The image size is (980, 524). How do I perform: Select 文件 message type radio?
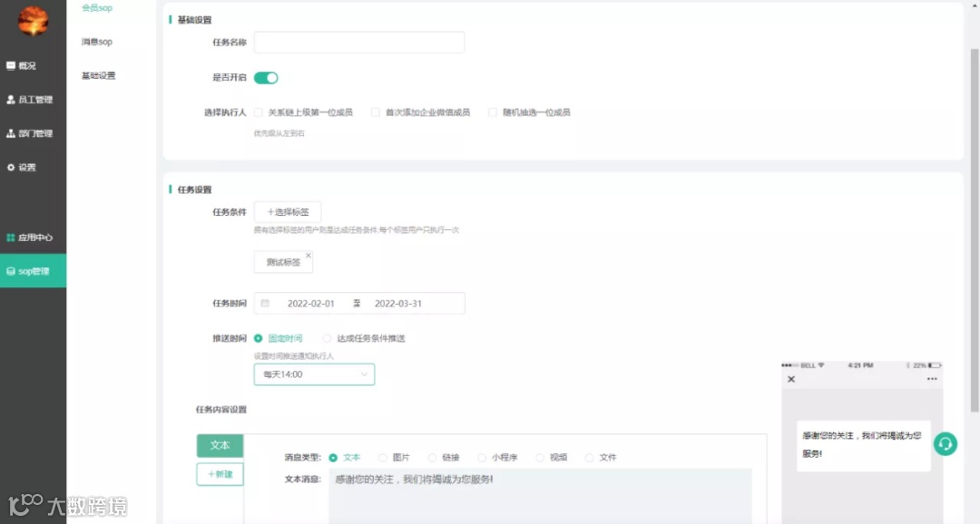click(589, 458)
